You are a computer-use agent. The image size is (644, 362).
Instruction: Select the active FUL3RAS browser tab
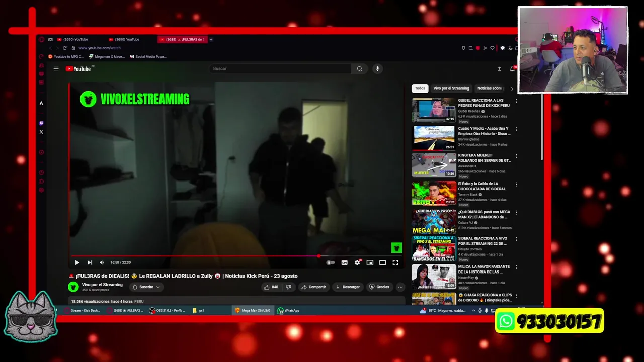[x=182, y=39]
